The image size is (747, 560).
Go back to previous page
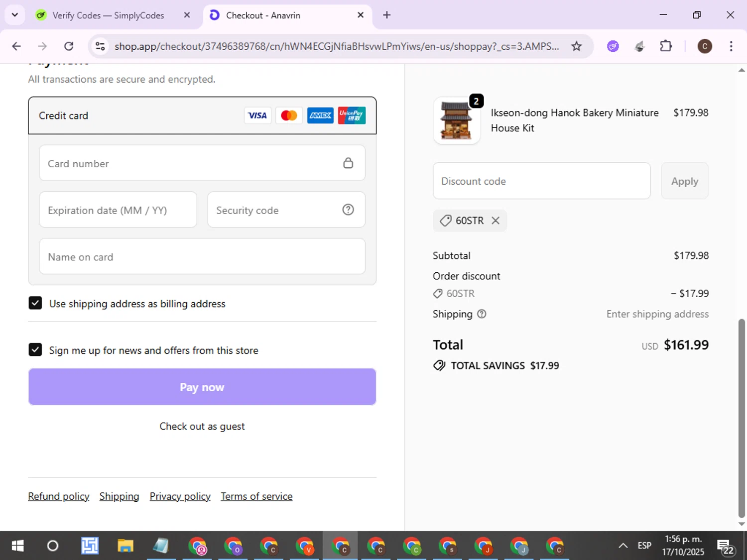pos(16,46)
